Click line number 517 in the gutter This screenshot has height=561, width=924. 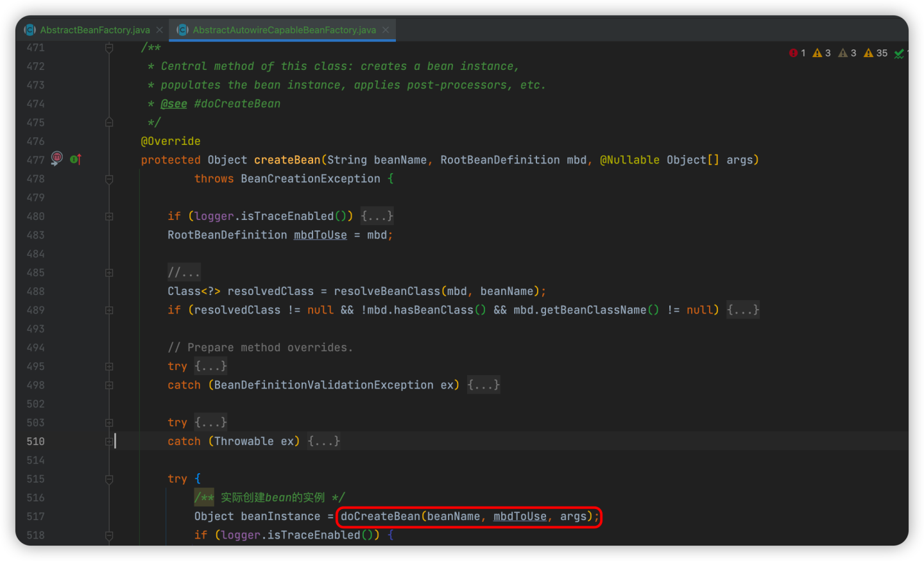pyautogui.click(x=36, y=517)
